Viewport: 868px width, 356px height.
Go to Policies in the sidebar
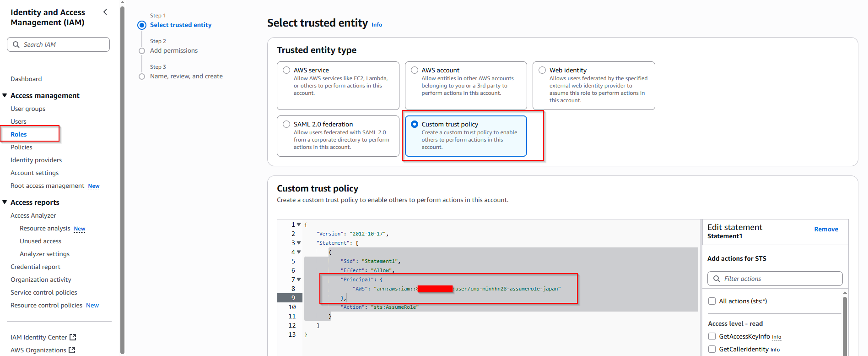click(22, 147)
